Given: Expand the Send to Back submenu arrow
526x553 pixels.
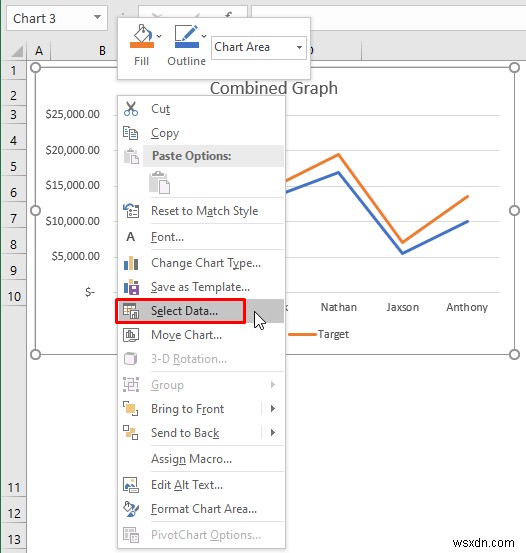Looking at the screenshot, I should point(273,433).
